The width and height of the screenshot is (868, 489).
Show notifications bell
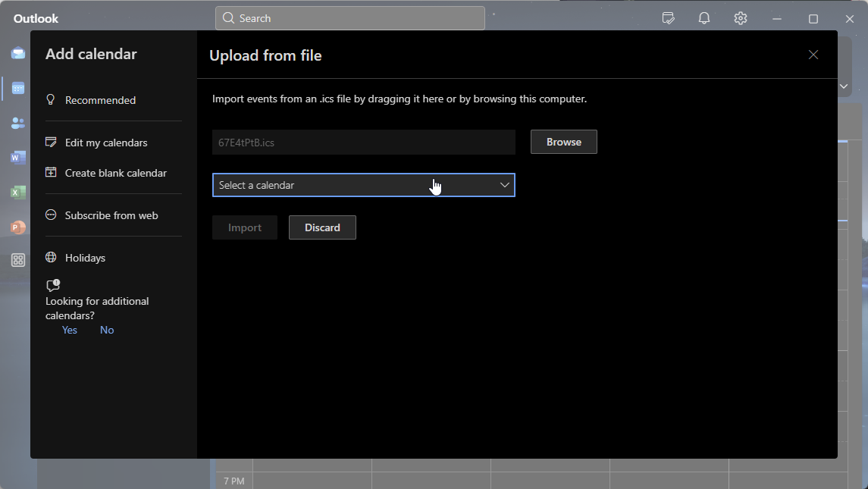704,18
